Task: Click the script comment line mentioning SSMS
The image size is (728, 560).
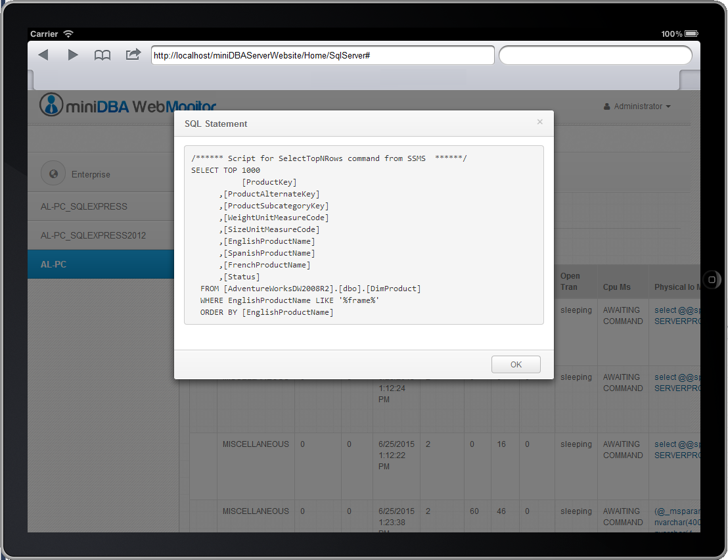Action: tap(329, 158)
